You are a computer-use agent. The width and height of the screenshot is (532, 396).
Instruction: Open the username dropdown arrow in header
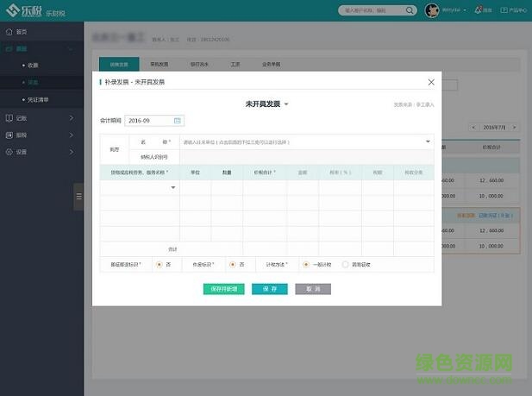click(x=465, y=10)
